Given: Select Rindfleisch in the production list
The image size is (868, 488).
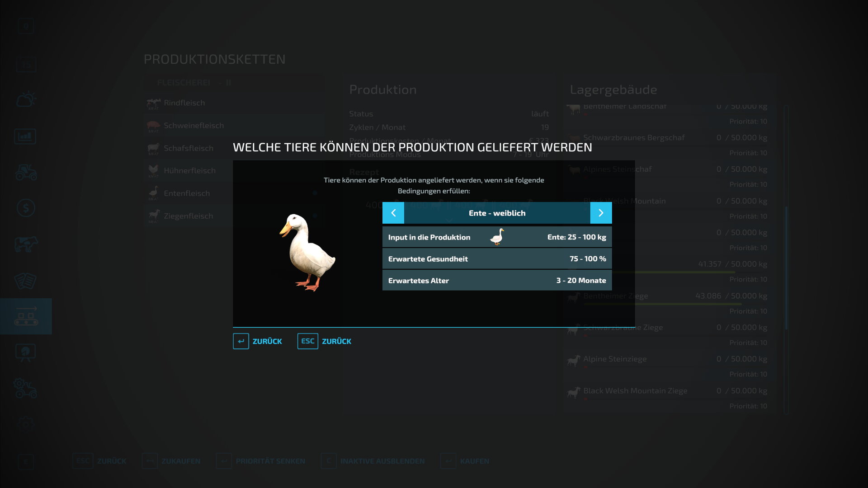Looking at the screenshot, I should tap(184, 103).
